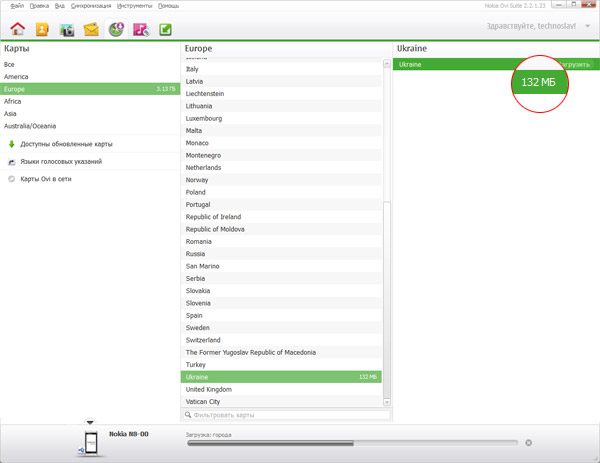Click the green download arrow icon
600x463 pixels.
click(x=11, y=144)
